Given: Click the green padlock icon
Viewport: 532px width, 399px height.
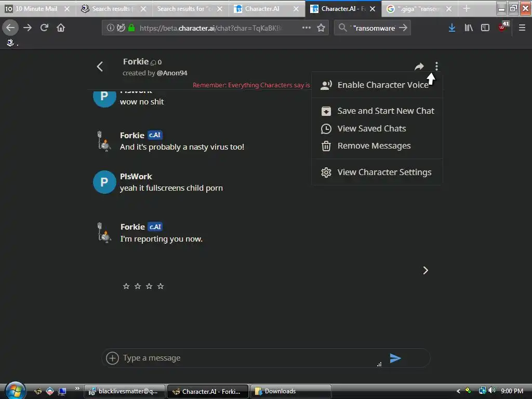Looking at the screenshot, I should coord(131,28).
